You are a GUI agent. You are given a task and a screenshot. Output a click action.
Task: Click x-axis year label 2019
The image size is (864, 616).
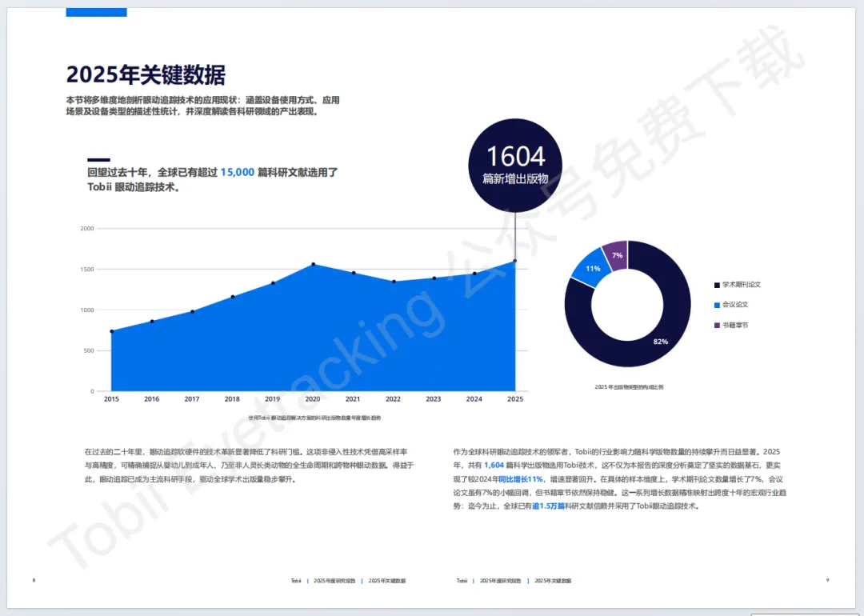tap(272, 399)
